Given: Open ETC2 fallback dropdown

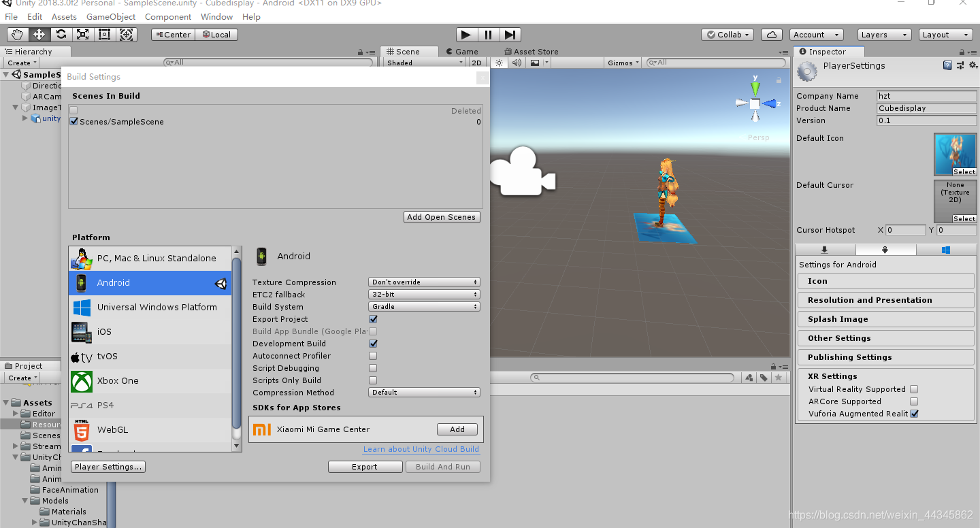Looking at the screenshot, I should point(425,295).
